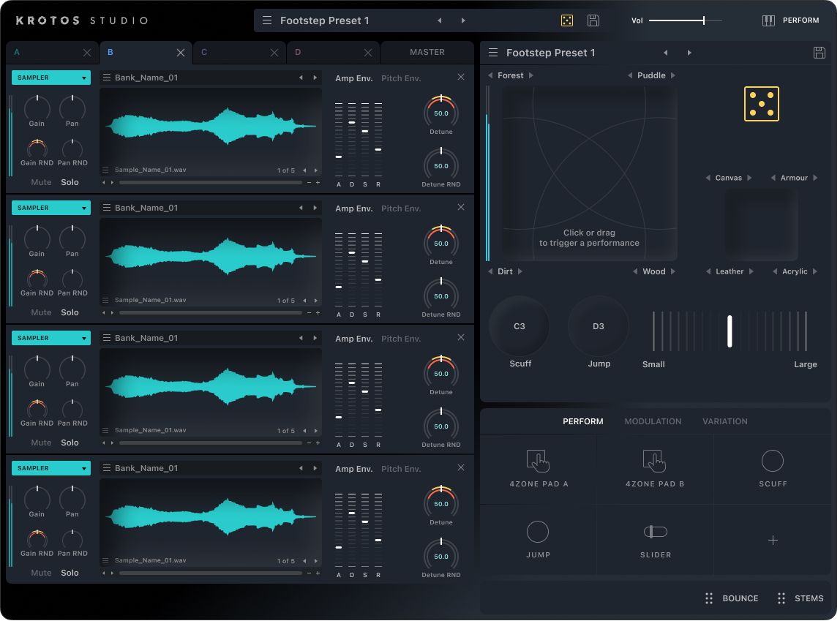Select the 4Zone Pad A icon

pos(538,461)
